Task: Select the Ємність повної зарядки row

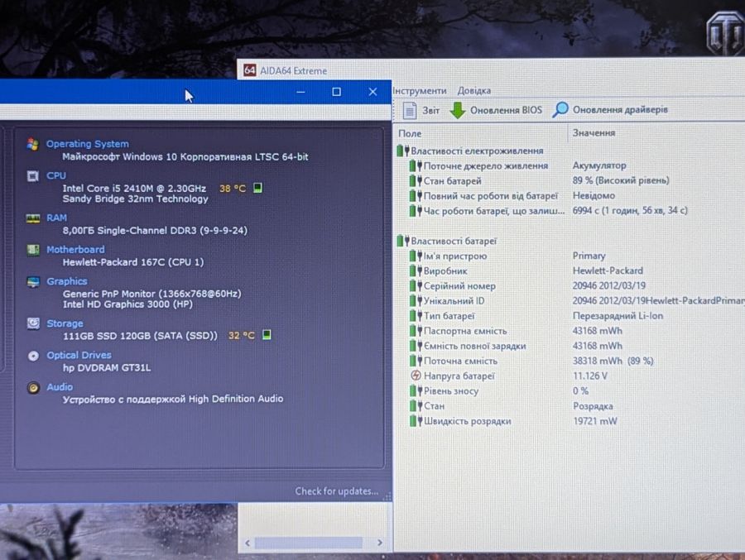Action: (570, 346)
